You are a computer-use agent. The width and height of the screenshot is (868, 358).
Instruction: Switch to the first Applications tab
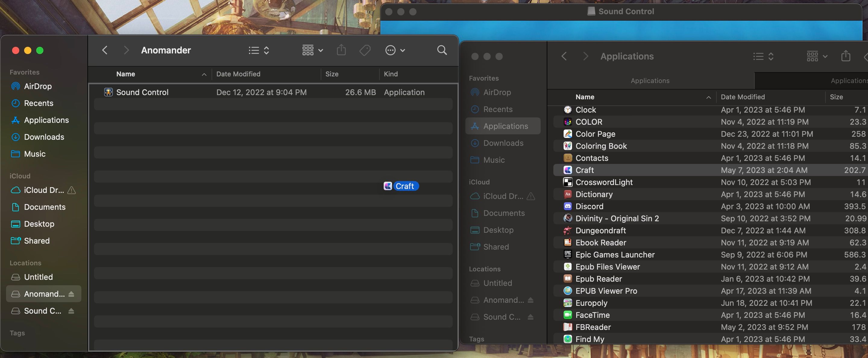[x=650, y=81]
